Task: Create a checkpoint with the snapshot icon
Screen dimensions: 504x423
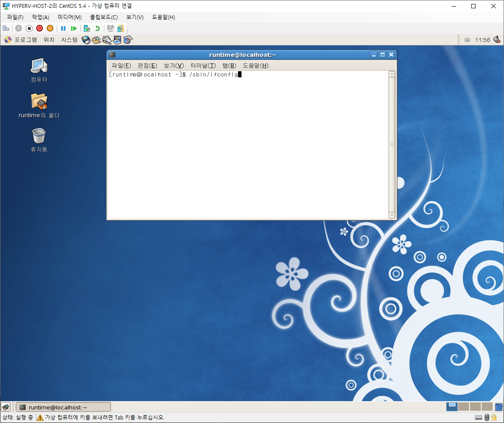Action: click(87, 28)
